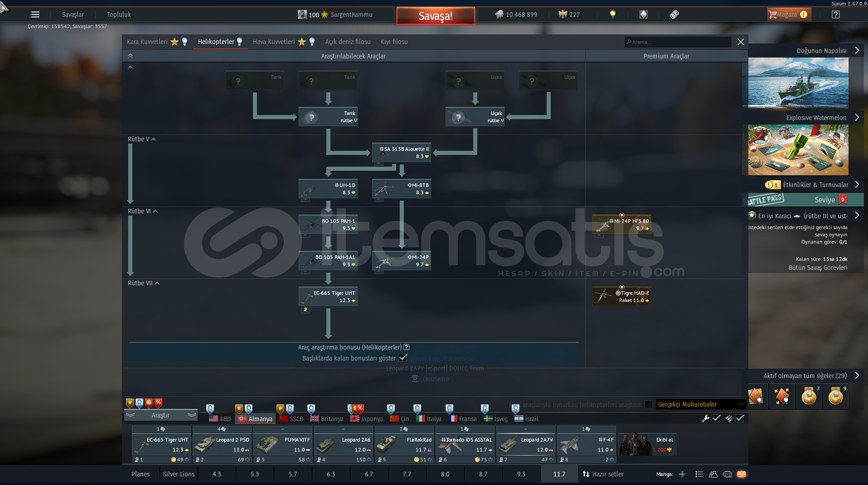Viewport: 868px width, 485px height.
Task: Open the Gerçekçi Muharebeler game mode dropdown
Action: click(x=700, y=404)
